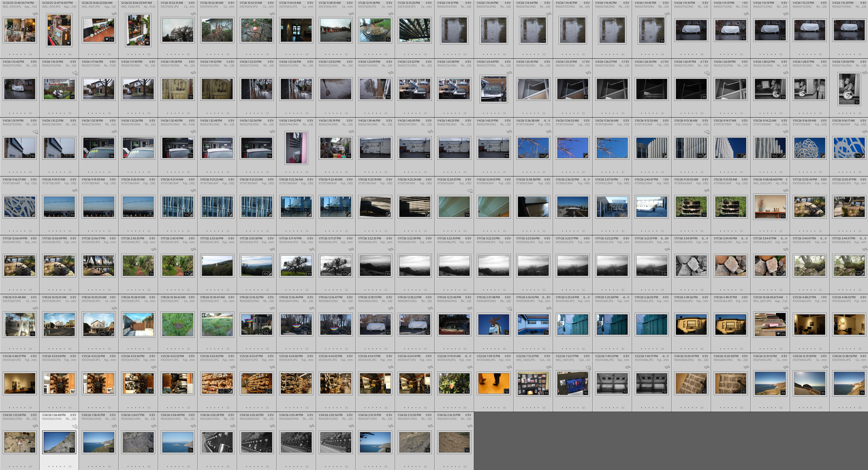Screen dimensions: 868x470
Task: Click the collection badge on R0002864.DNG thumbnail
Action: (x=112, y=450)
